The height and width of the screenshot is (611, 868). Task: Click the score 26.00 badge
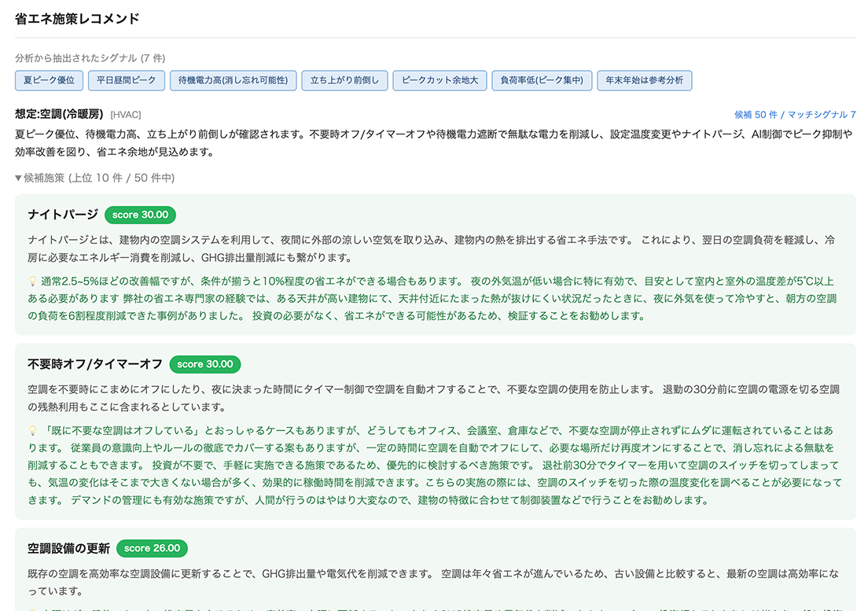tap(153, 548)
